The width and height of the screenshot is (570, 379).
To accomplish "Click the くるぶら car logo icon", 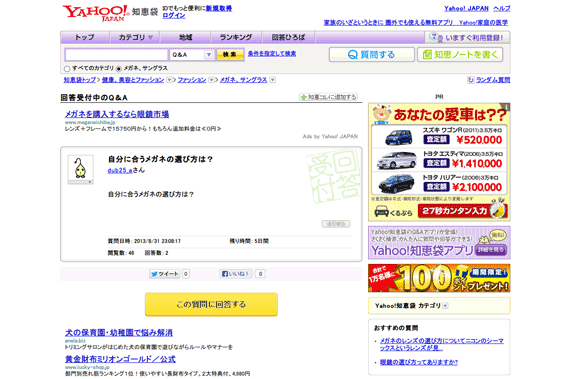I will pos(381,211).
